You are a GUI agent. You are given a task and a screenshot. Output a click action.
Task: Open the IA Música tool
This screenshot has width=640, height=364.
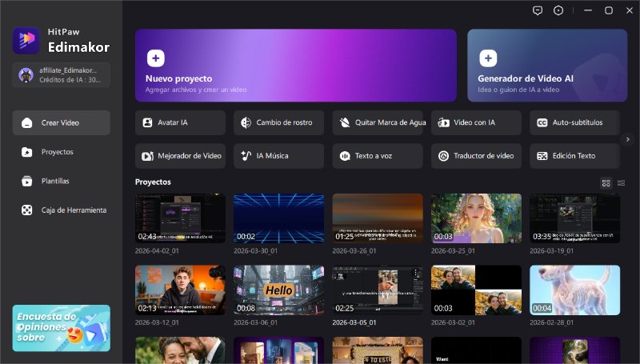tap(278, 155)
